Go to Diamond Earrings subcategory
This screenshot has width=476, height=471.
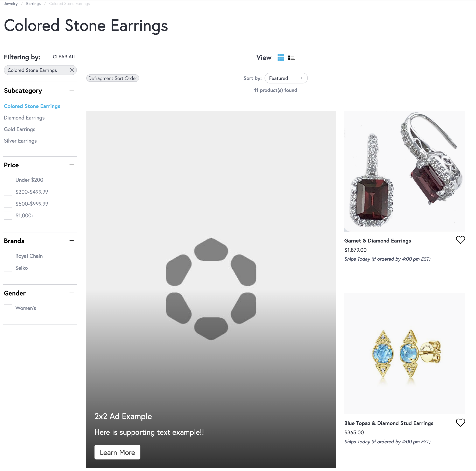(24, 118)
